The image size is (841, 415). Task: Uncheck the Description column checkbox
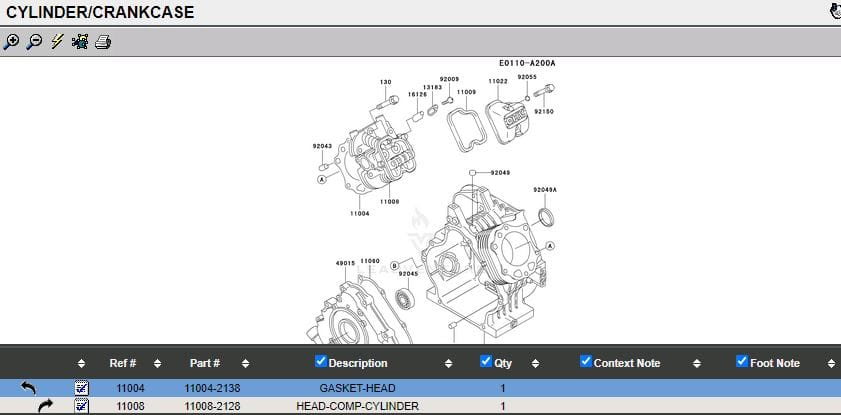tap(321, 362)
